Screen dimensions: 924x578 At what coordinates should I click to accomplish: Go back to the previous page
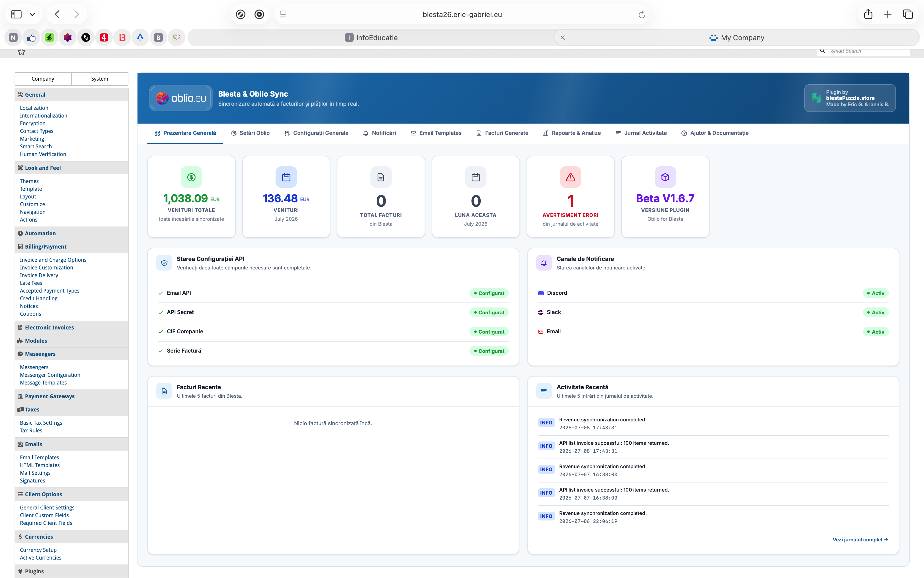pyautogui.click(x=57, y=15)
